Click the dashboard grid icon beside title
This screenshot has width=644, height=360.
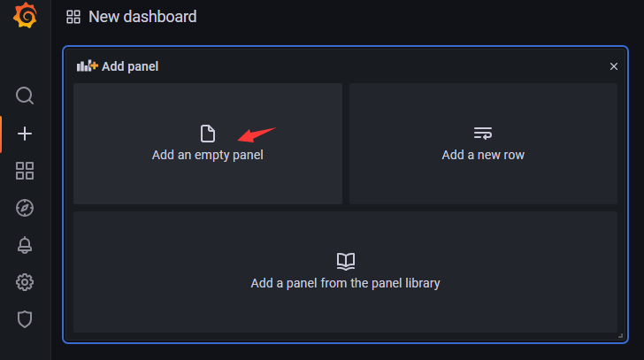pyautogui.click(x=73, y=17)
